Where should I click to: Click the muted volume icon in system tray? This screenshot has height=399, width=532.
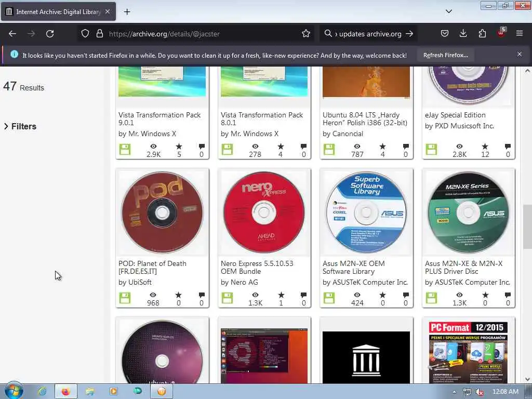pyautogui.click(x=480, y=392)
